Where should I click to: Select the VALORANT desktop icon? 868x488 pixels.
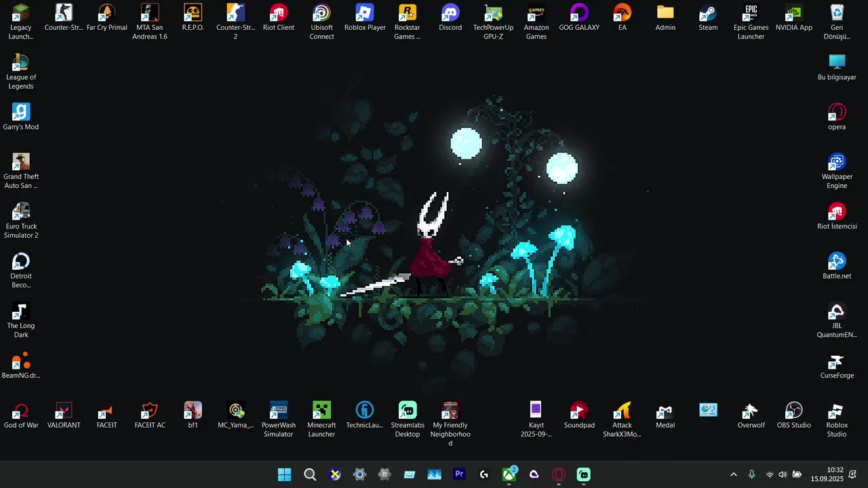click(x=64, y=415)
